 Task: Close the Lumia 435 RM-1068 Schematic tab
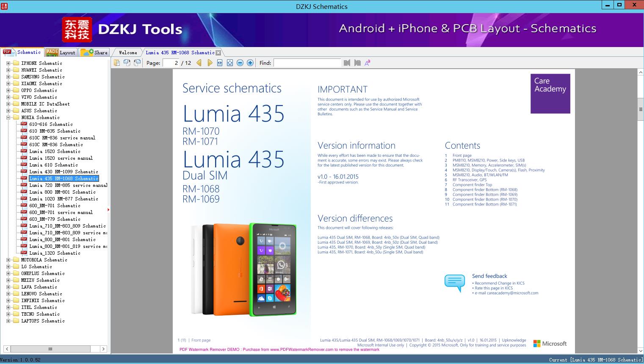coord(218,53)
